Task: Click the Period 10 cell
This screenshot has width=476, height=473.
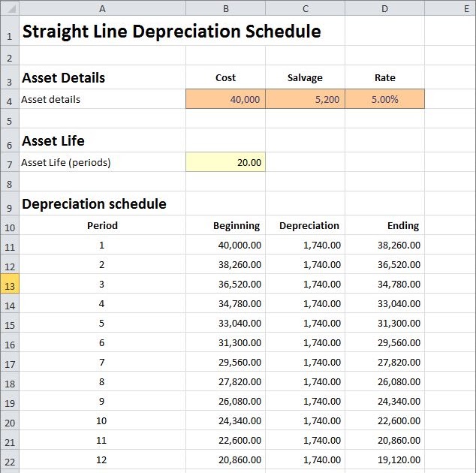Action: [x=102, y=420]
